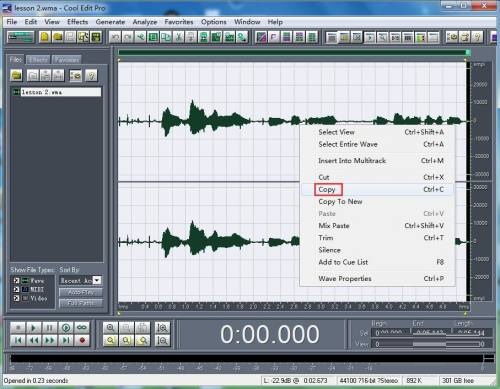Open the Options menu

[x=214, y=22]
